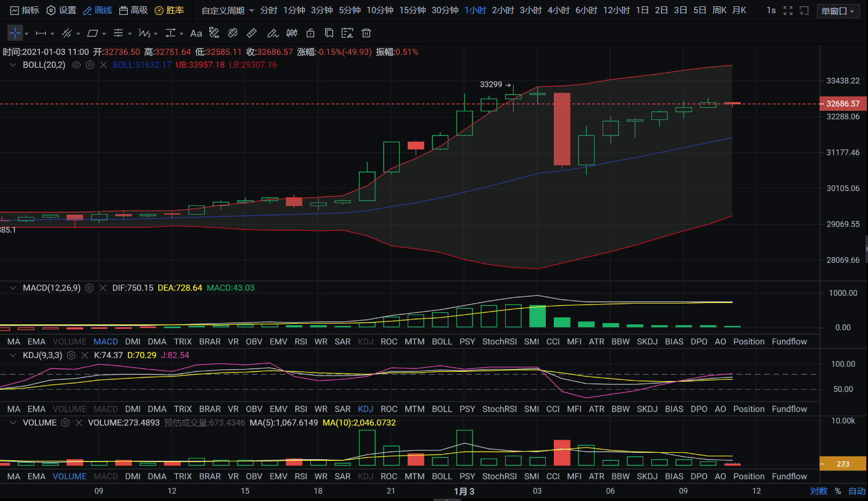The height and width of the screenshot is (501, 868).
Task: Select the crosshair cursor tool
Action: tap(15, 33)
